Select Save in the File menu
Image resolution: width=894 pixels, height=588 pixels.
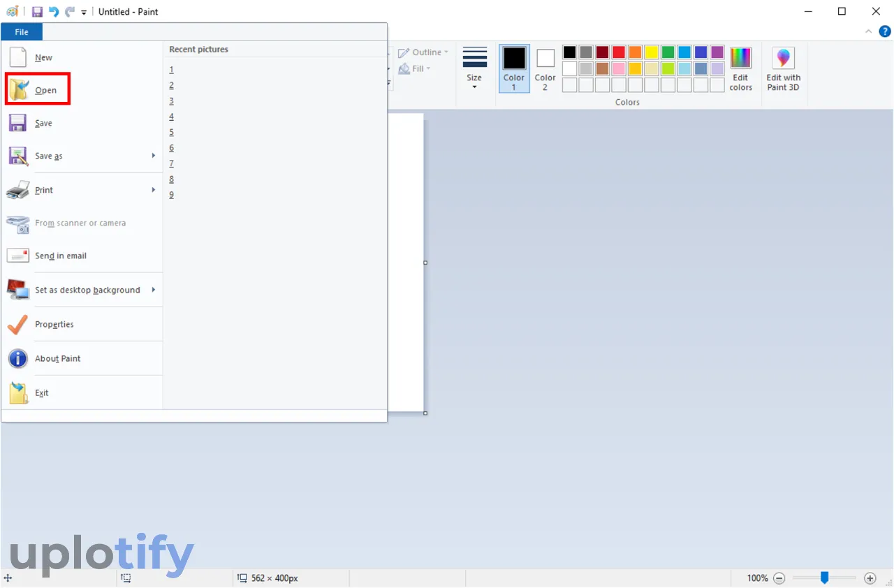tap(82, 123)
